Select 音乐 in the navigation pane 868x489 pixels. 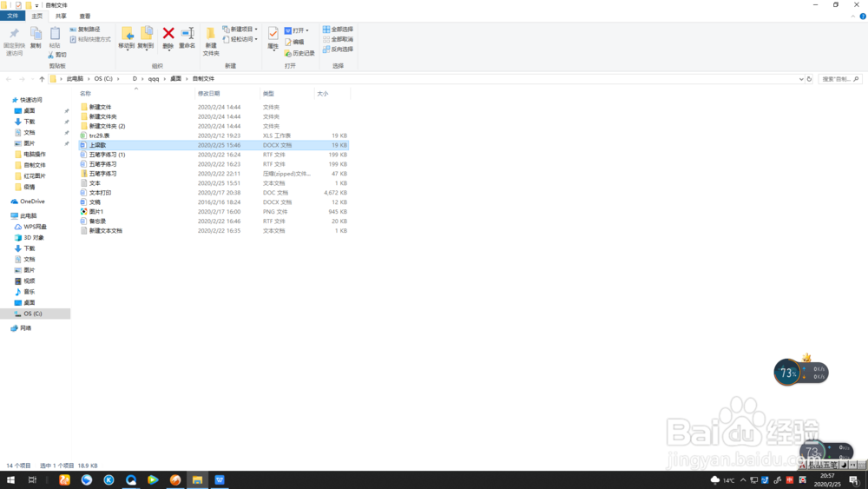click(29, 292)
